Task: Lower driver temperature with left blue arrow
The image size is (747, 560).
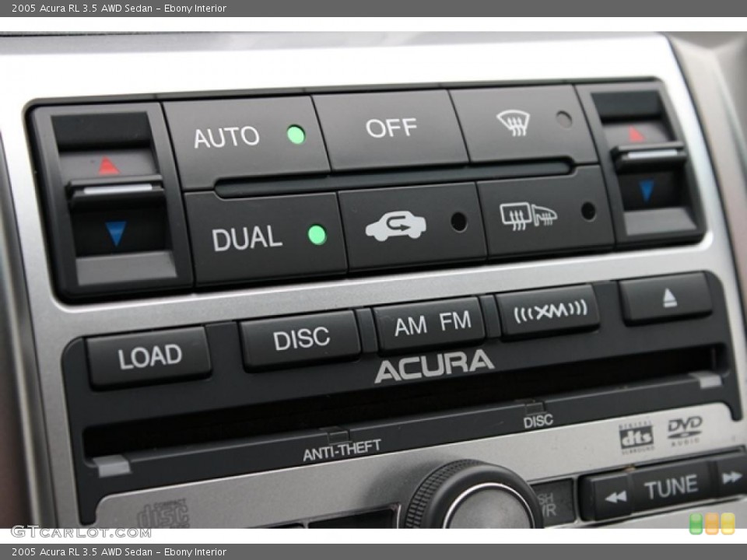Action: tap(116, 233)
